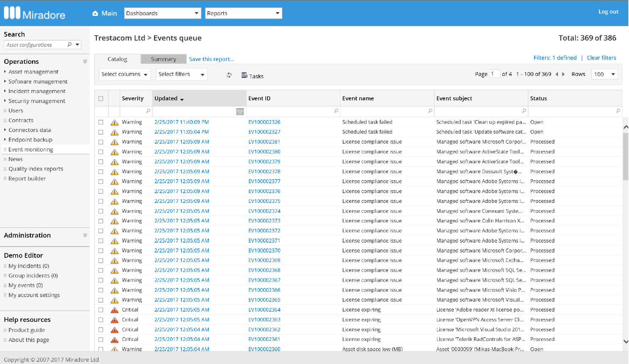Go to next page arrow
Viewport: 629px width, 364px height.
(x=563, y=74)
